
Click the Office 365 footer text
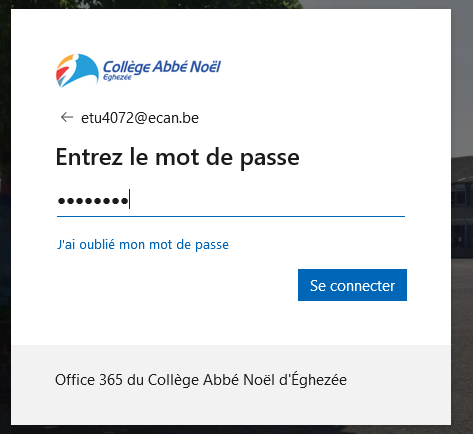(201, 380)
